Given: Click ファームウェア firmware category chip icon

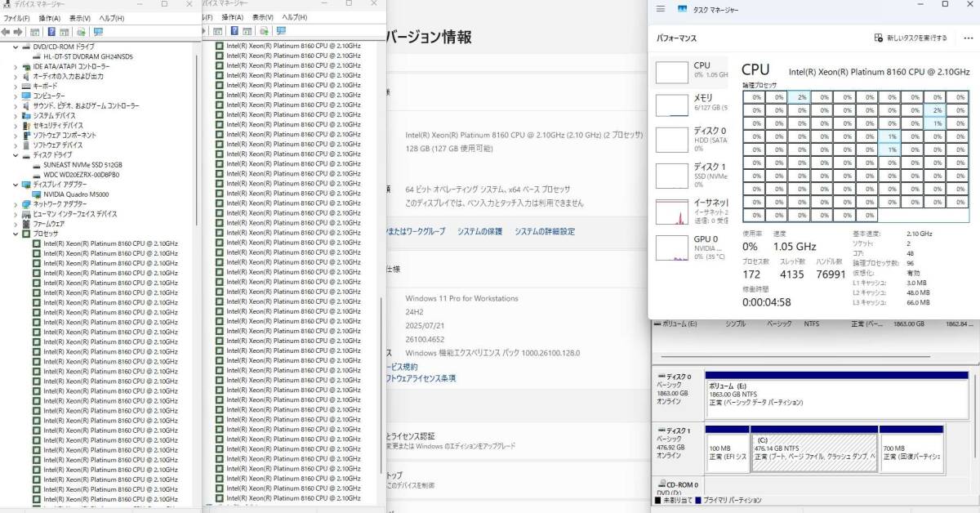Looking at the screenshot, I should click(x=26, y=224).
